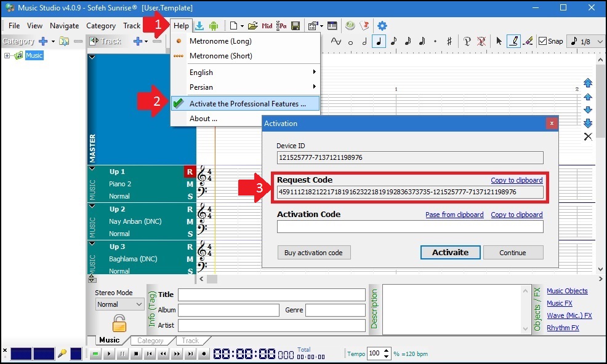Image resolution: width=607 pixels, height=364 pixels.
Task: Click the Tempo value stepper
Action: click(x=387, y=353)
